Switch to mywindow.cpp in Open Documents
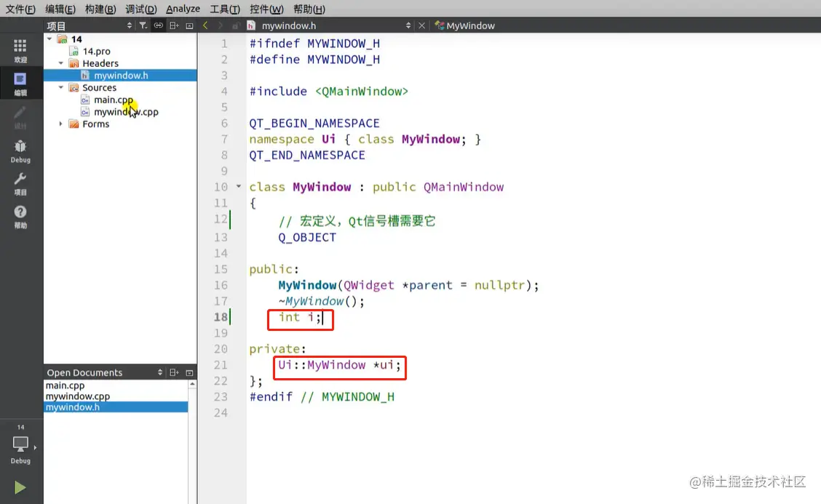821x504 pixels. point(77,396)
